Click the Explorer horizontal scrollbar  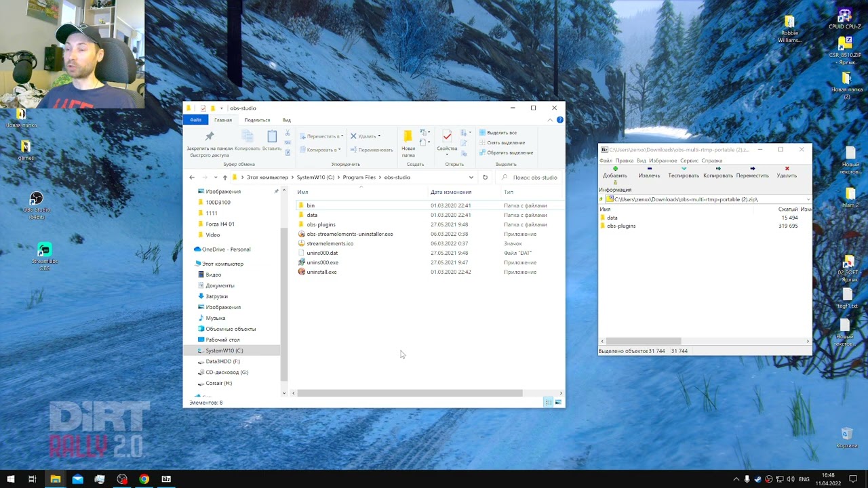click(x=410, y=393)
